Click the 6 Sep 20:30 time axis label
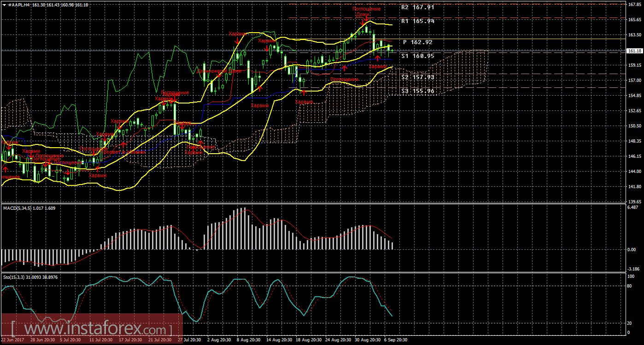The height and width of the screenshot is (345, 644). click(395, 340)
